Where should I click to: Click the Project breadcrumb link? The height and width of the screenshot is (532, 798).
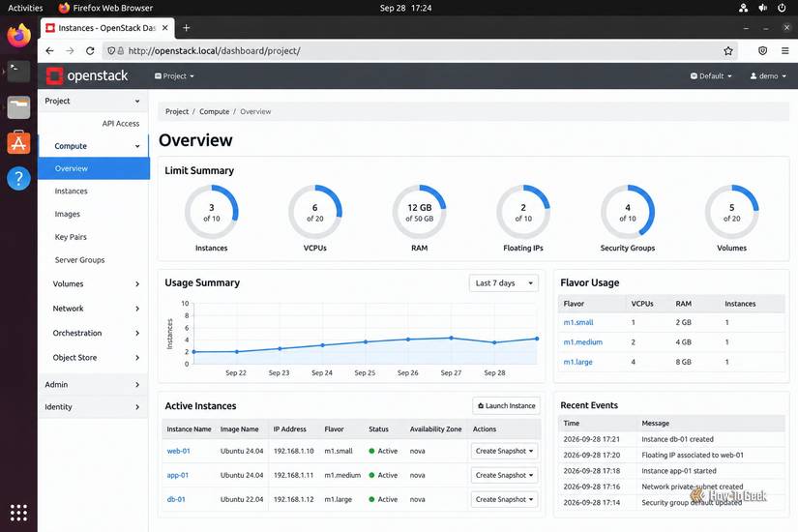pyautogui.click(x=177, y=111)
